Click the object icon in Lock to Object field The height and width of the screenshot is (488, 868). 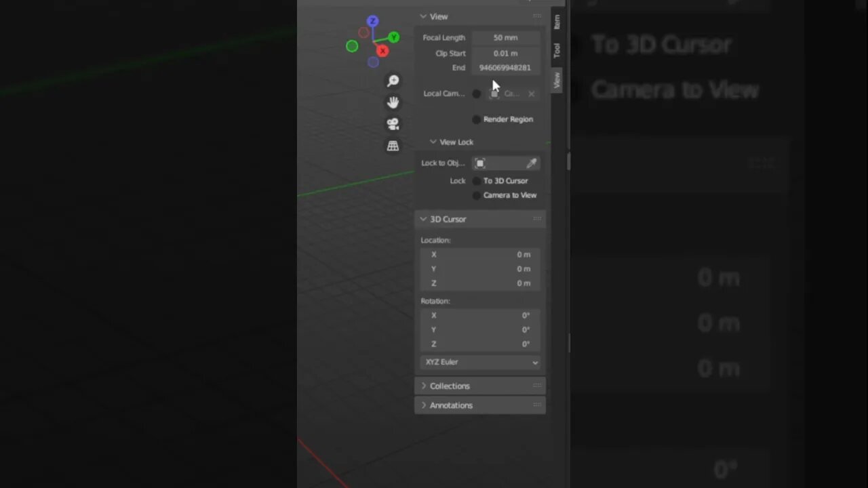coord(480,163)
